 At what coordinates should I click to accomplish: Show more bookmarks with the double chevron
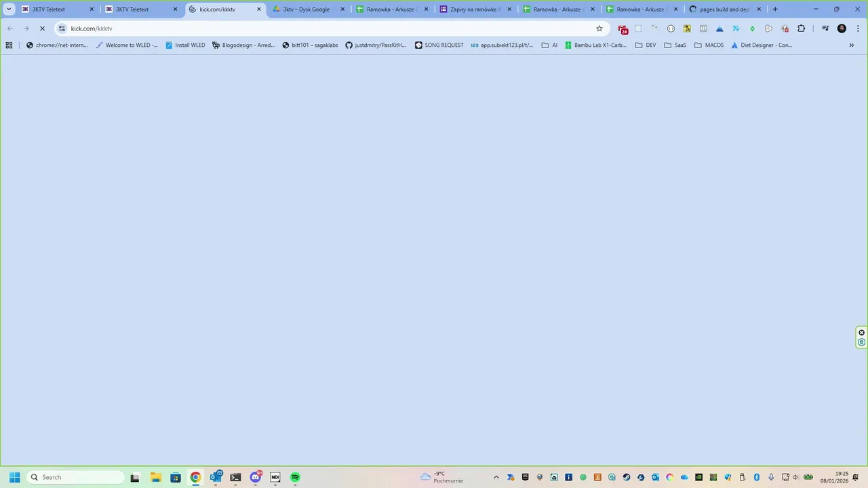[852, 45]
